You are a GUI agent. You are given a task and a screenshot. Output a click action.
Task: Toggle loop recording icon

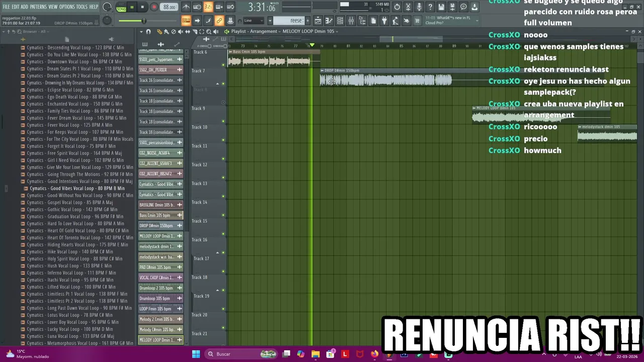tap(230, 7)
